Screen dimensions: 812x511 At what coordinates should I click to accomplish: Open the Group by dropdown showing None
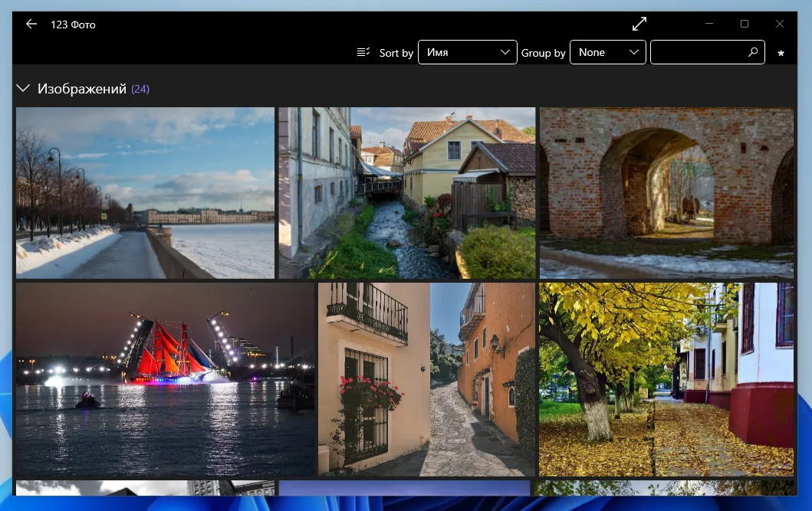coord(607,52)
